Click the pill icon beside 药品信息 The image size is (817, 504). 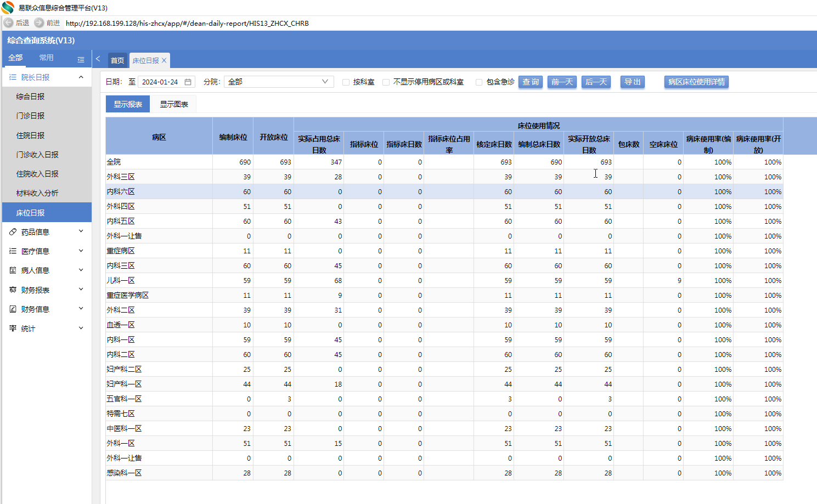point(13,232)
